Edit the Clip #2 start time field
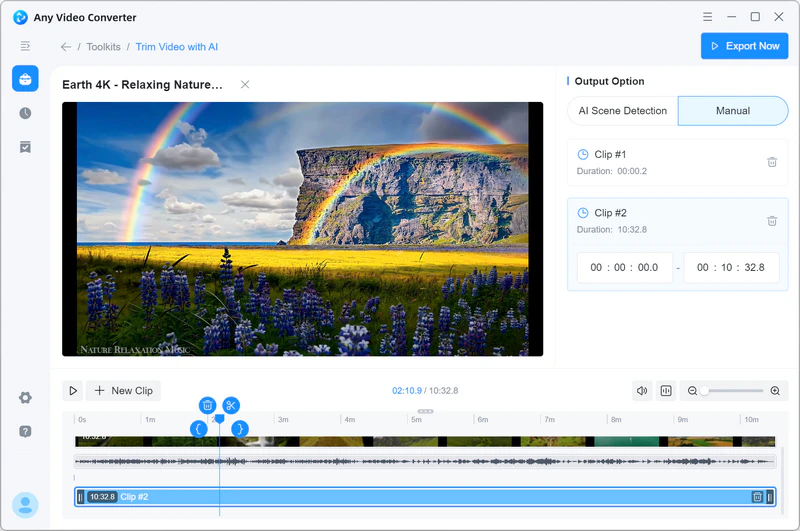 tap(624, 267)
